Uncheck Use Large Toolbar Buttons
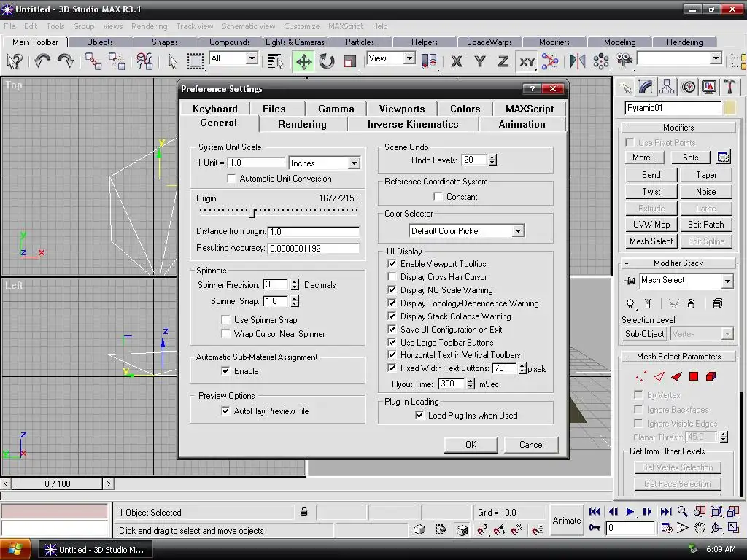 [392, 342]
